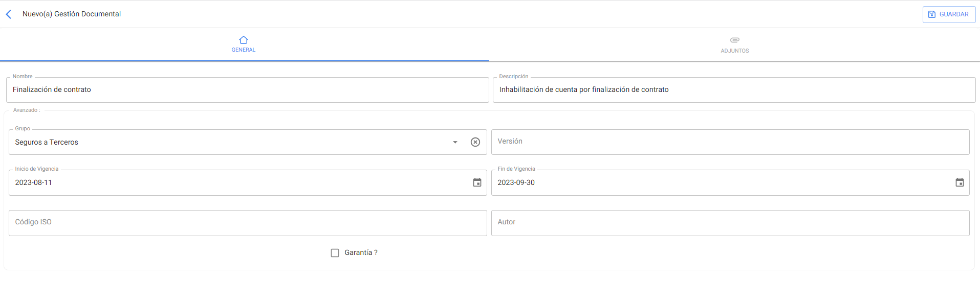Enable the Garantía checkbox

coord(335,253)
